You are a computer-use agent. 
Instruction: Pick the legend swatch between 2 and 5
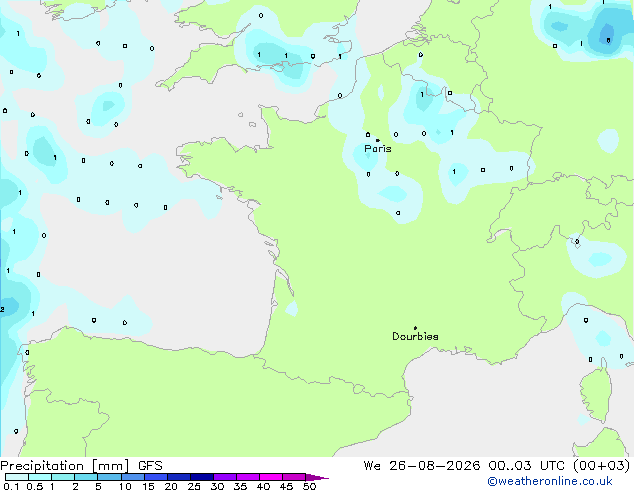pos(86,477)
